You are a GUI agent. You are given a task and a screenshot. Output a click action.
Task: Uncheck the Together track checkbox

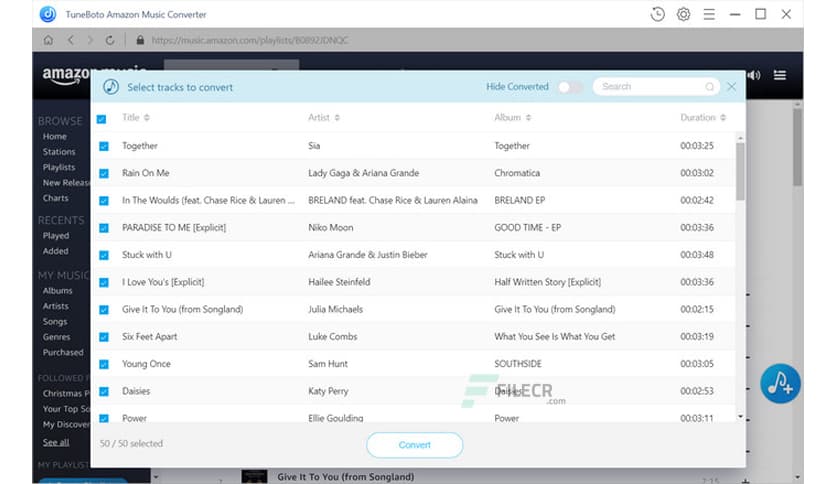tap(104, 146)
